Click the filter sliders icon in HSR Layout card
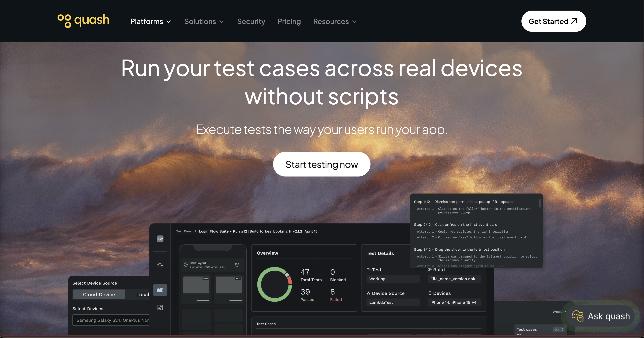The width and height of the screenshot is (644, 338). [236, 265]
